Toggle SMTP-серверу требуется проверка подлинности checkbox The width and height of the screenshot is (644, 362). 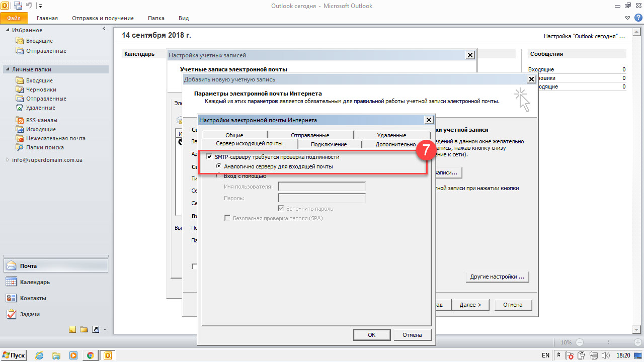[209, 157]
